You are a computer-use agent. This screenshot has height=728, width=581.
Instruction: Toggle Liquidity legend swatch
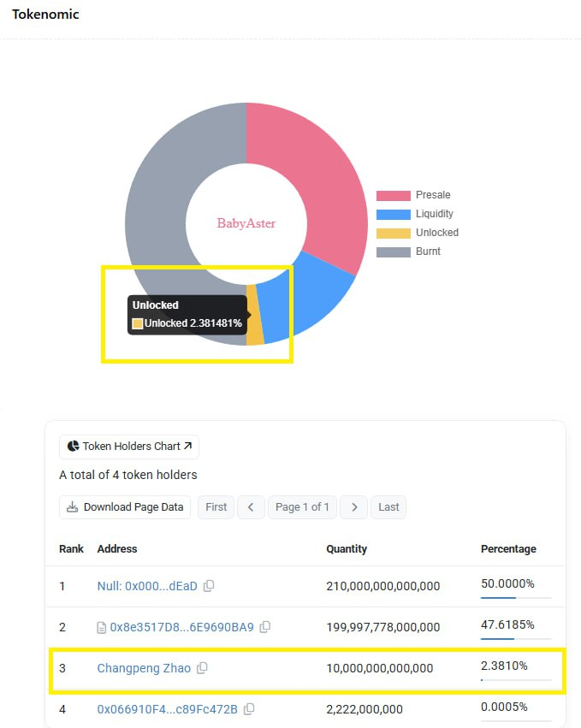click(394, 214)
